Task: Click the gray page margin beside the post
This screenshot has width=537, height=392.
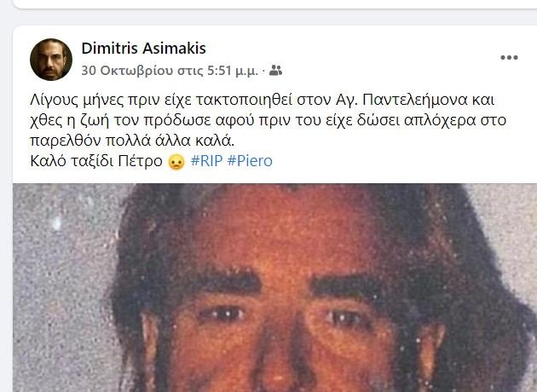Action: tap(6, 205)
